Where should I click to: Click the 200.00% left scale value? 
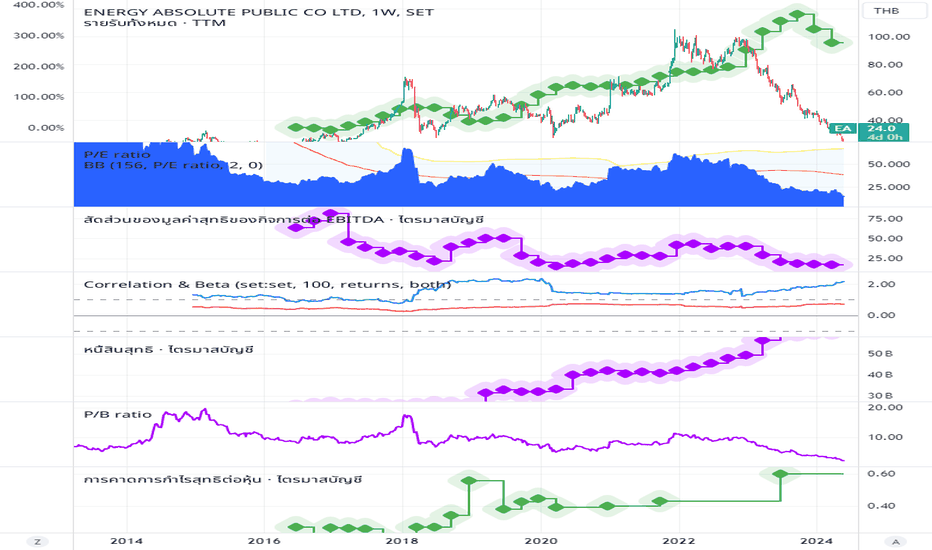click(x=39, y=66)
